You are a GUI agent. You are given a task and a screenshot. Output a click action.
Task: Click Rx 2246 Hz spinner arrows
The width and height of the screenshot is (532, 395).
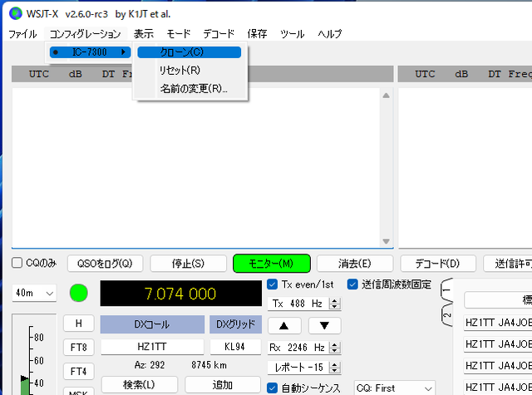coord(334,348)
